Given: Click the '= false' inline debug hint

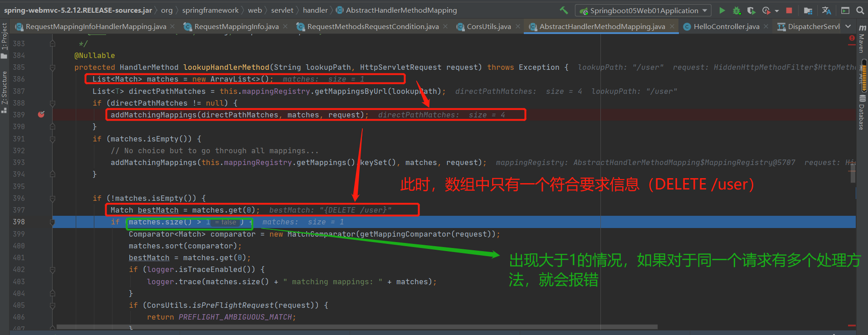Looking at the screenshot, I should tap(226, 222).
